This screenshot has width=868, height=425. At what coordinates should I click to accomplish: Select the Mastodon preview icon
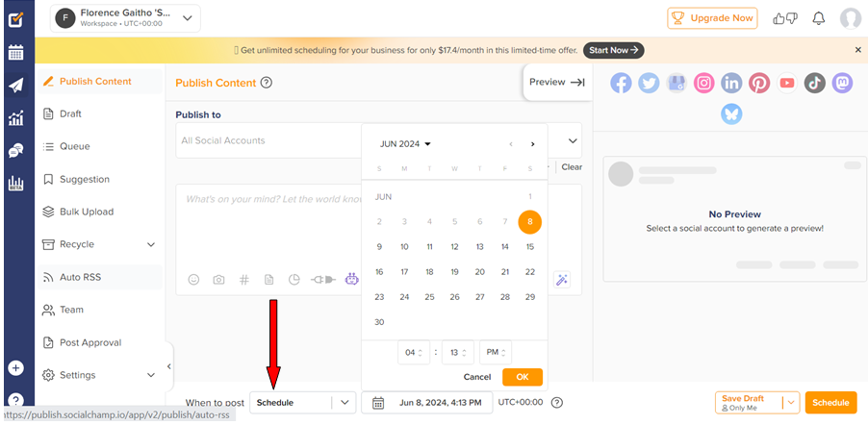(843, 83)
